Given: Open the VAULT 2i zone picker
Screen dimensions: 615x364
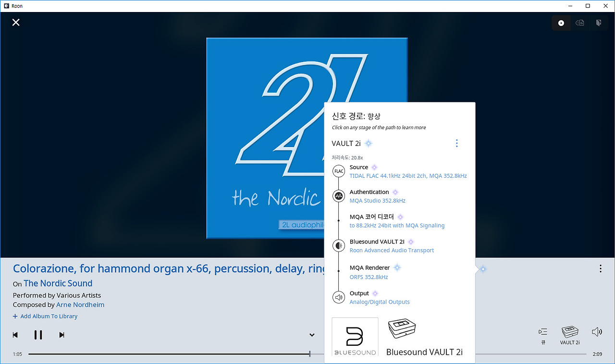Looking at the screenshot, I should tap(570, 335).
